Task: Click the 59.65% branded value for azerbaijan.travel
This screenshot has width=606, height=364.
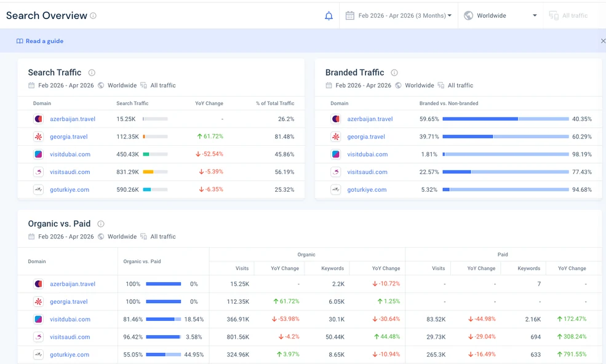Action: tap(429, 119)
